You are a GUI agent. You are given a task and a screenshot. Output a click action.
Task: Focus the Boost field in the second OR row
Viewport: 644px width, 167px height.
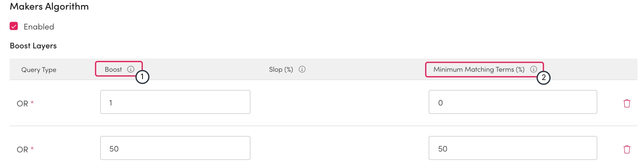175,148
